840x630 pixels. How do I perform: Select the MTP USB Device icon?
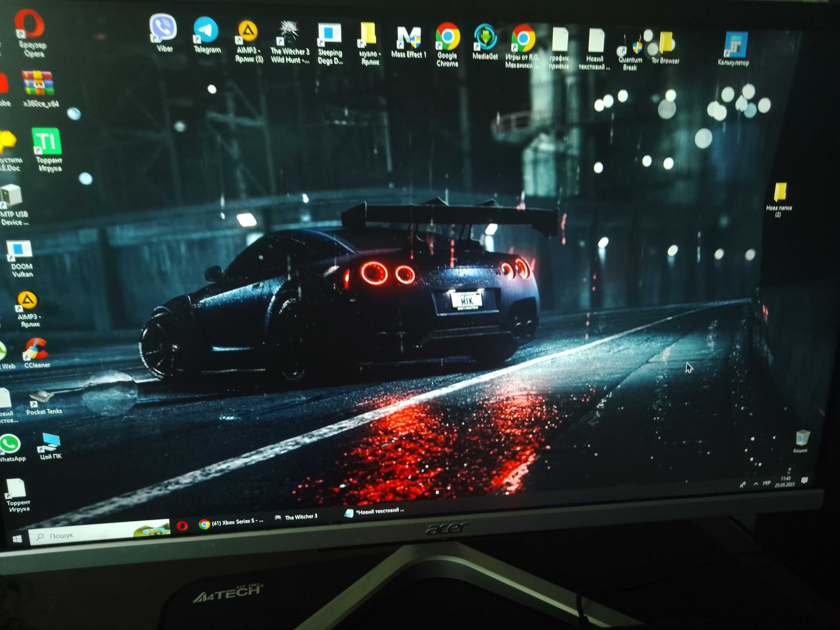coord(13,205)
